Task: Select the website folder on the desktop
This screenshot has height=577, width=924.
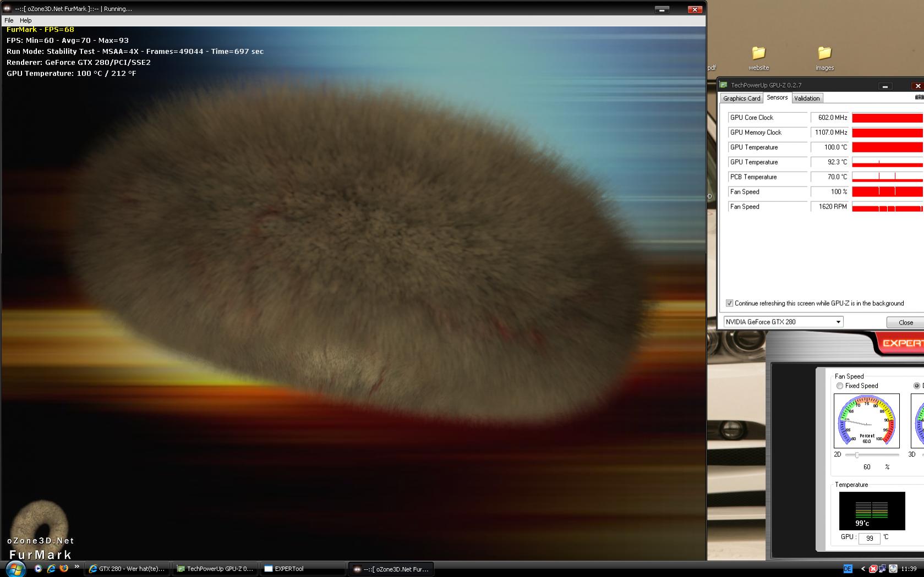Action: click(x=758, y=58)
